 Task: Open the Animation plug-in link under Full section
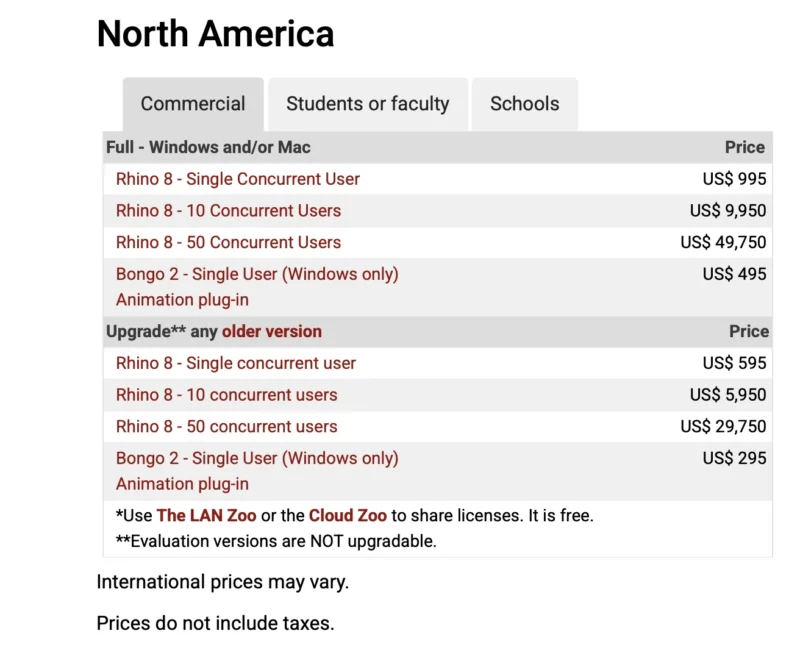(x=182, y=299)
